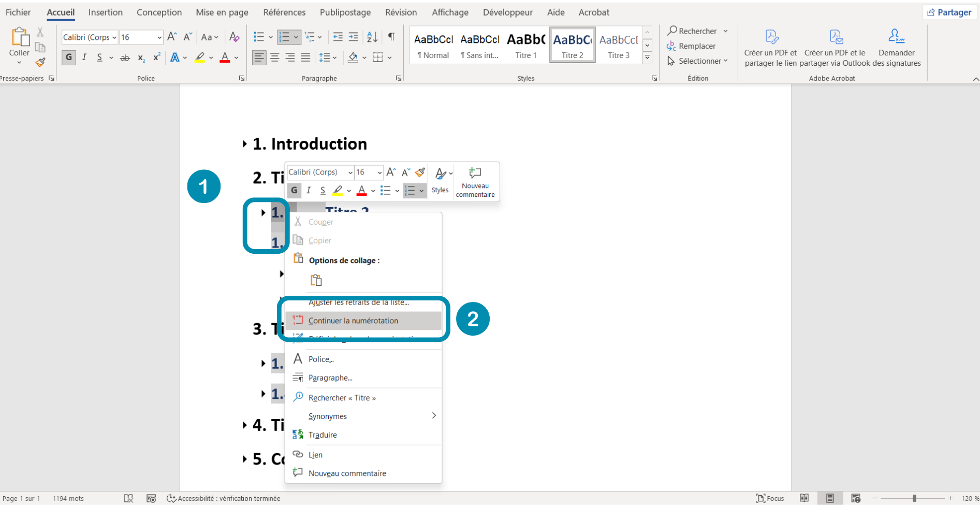Collapse the 1. Introduction heading triangle
This screenshot has width=980, height=505.
[x=244, y=144]
